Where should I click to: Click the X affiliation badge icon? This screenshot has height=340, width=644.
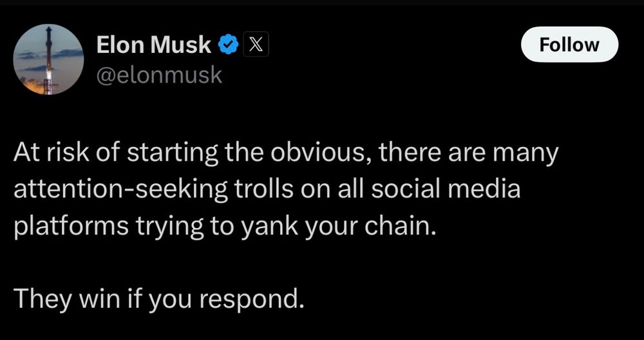255,44
